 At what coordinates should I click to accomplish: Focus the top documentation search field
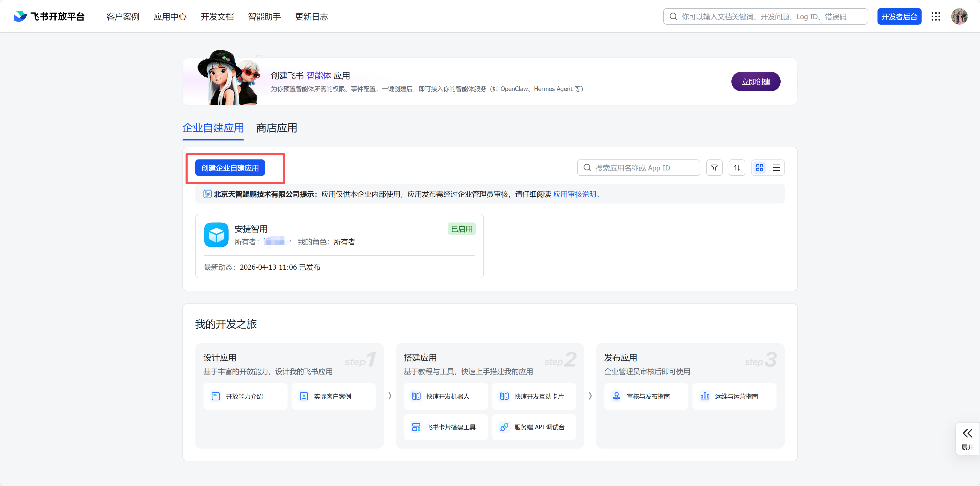click(765, 16)
